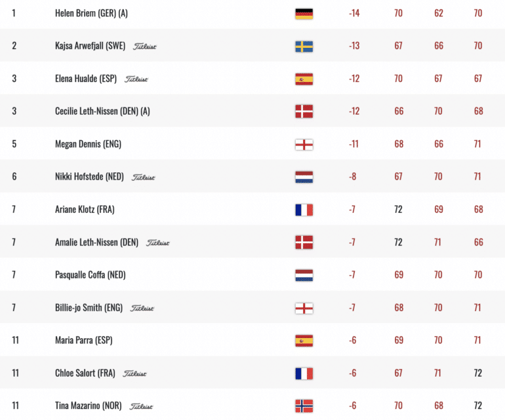The width and height of the screenshot is (505, 420).
Task: Open Helen Briem (GER) player name
Action: [91, 13]
